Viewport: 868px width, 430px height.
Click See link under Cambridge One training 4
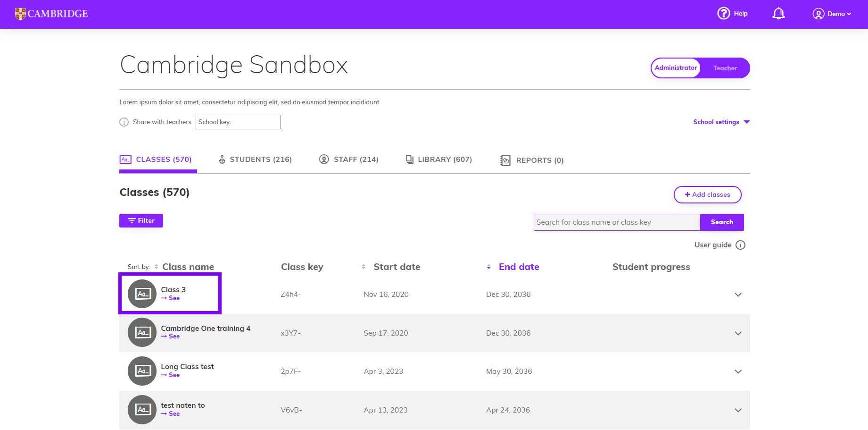pos(170,337)
